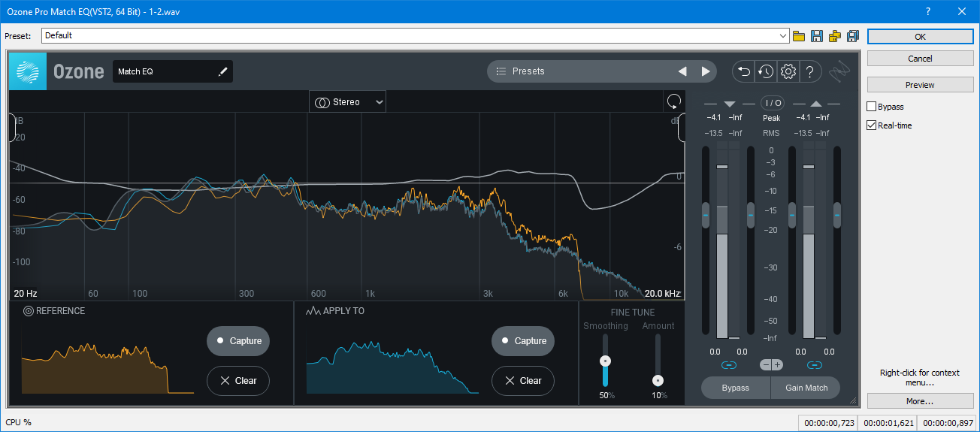Clear the Apply To spectrum
Image resolution: width=980 pixels, height=432 pixels.
pos(523,381)
